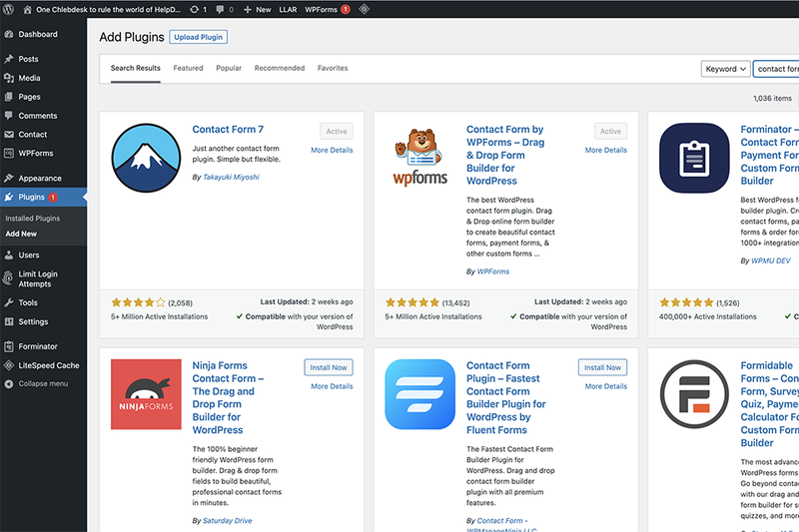Click the plugin search input field
Image resolution: width=799 pixels, height=532 pixels.
point(776,69)
